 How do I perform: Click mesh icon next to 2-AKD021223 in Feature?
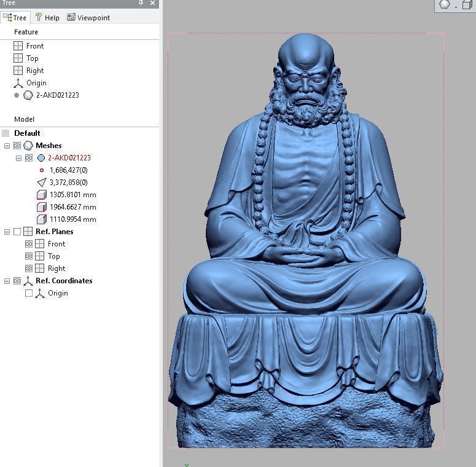[x=28, y=95]
